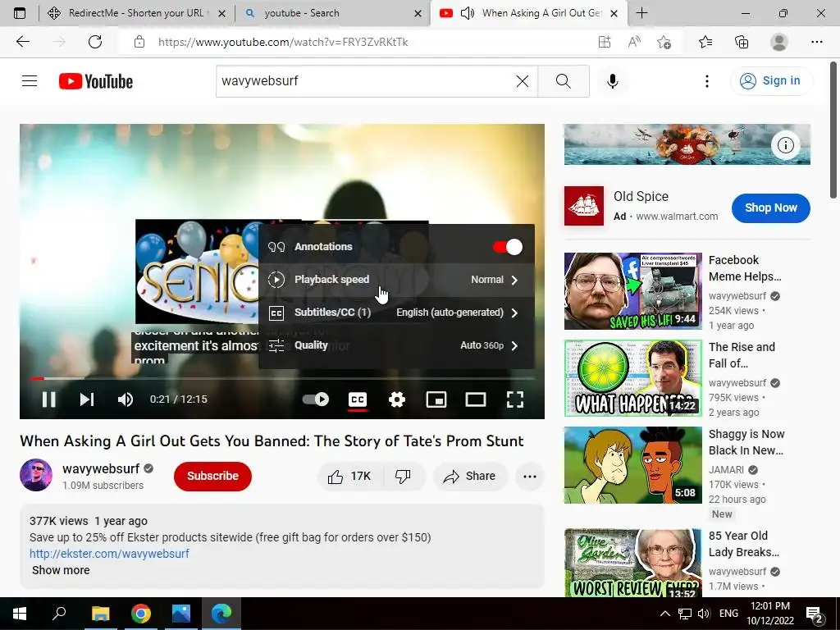Screen dimensions: 840x630
Task: Sign in to YouTube
Action: [771, 81]
